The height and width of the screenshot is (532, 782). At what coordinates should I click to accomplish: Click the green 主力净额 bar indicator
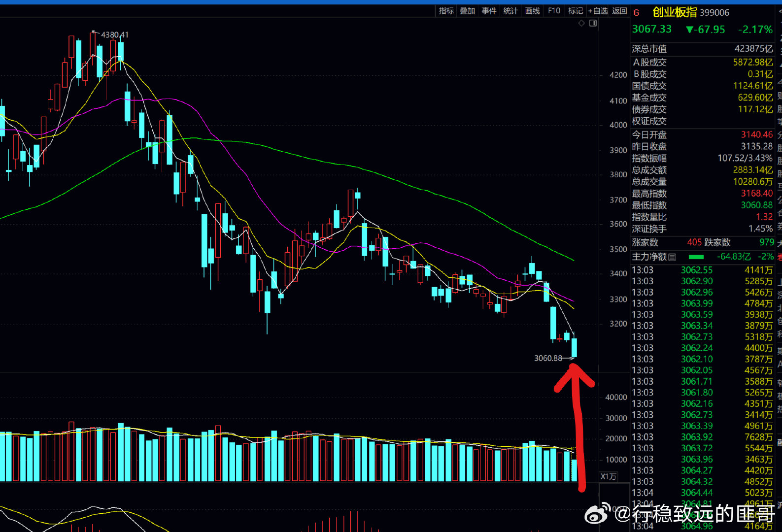click(x=696, y=257)
